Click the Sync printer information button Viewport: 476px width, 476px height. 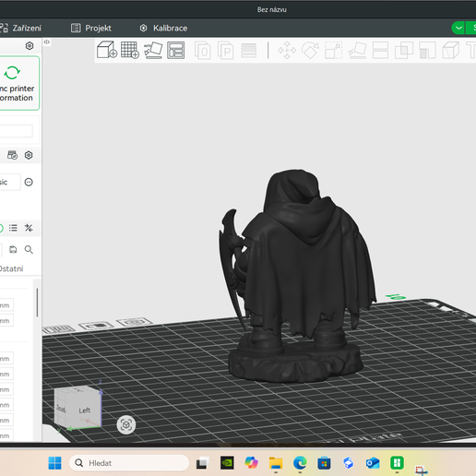(x=19, y=83)
